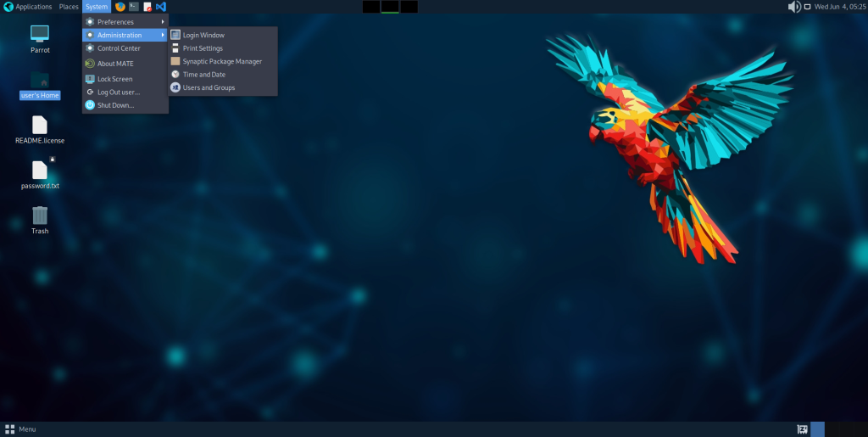
Task: Launch Firefox from the top panel
Action: point(120,7)
